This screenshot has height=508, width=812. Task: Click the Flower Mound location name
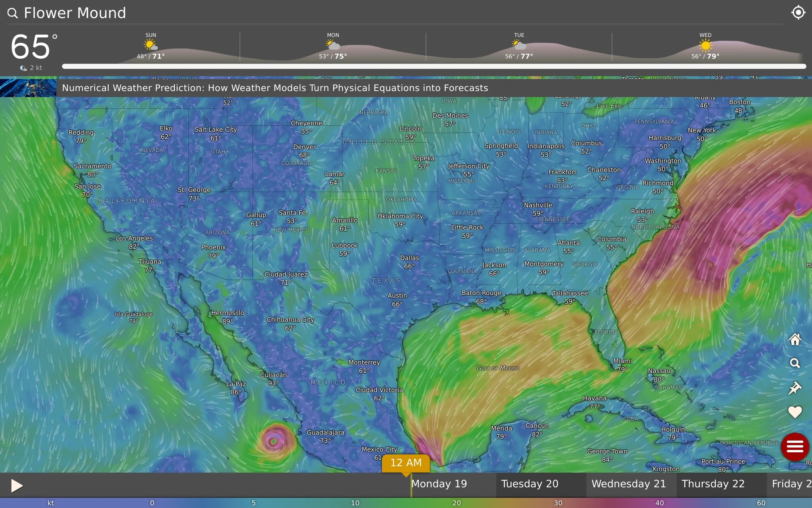[x=75, y=13]
